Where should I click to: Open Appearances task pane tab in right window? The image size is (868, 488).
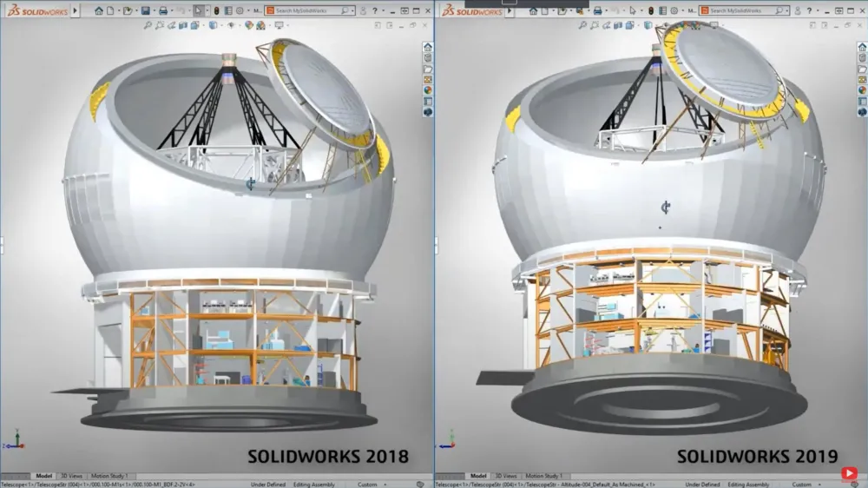pos(863,90)
